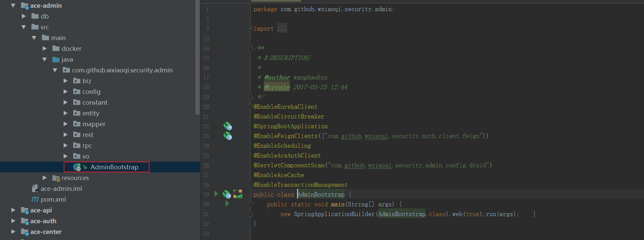644x240 pixels.
Task: Select the java source root folder icon
Action: point(56,59)
